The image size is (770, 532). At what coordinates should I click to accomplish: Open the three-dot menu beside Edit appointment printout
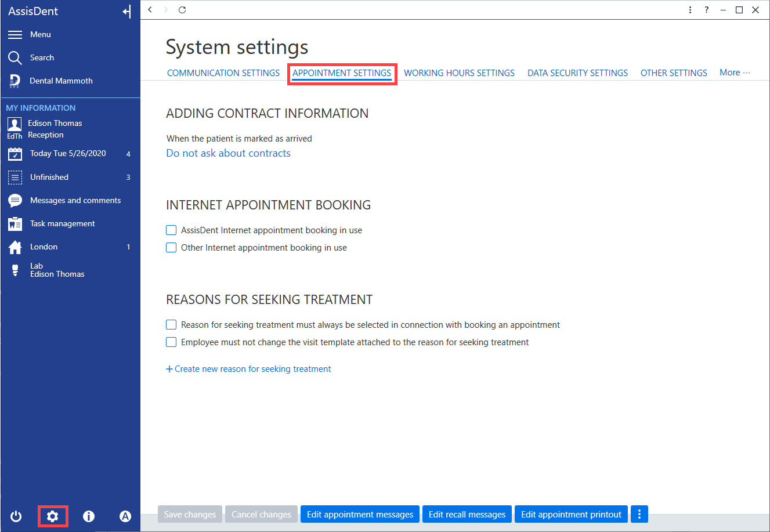point(639,514)
